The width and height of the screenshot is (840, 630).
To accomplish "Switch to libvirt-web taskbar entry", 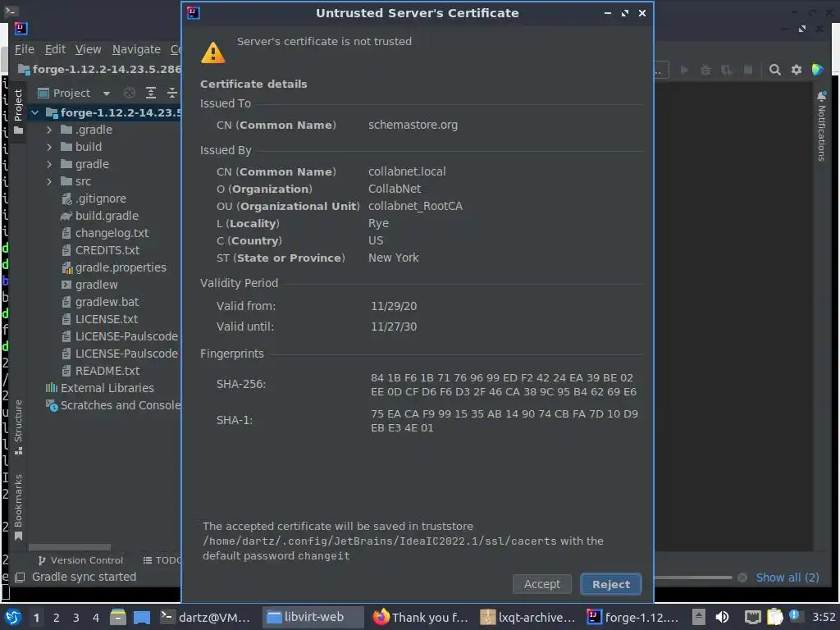I will click(x=313, y=617).
